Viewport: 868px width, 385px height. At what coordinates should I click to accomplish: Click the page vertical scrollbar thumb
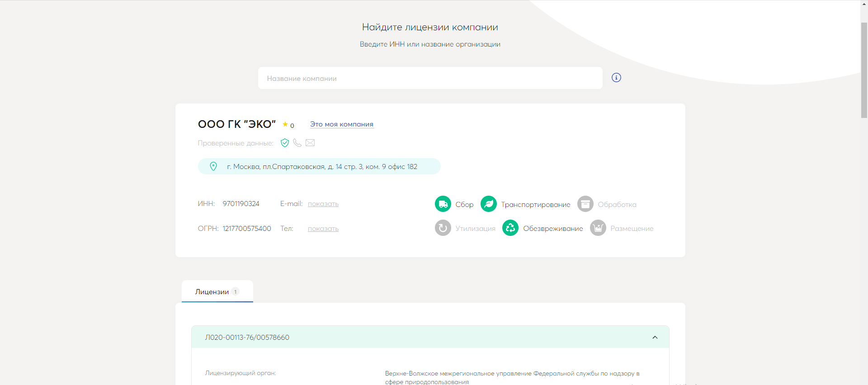tap(864, 70)
